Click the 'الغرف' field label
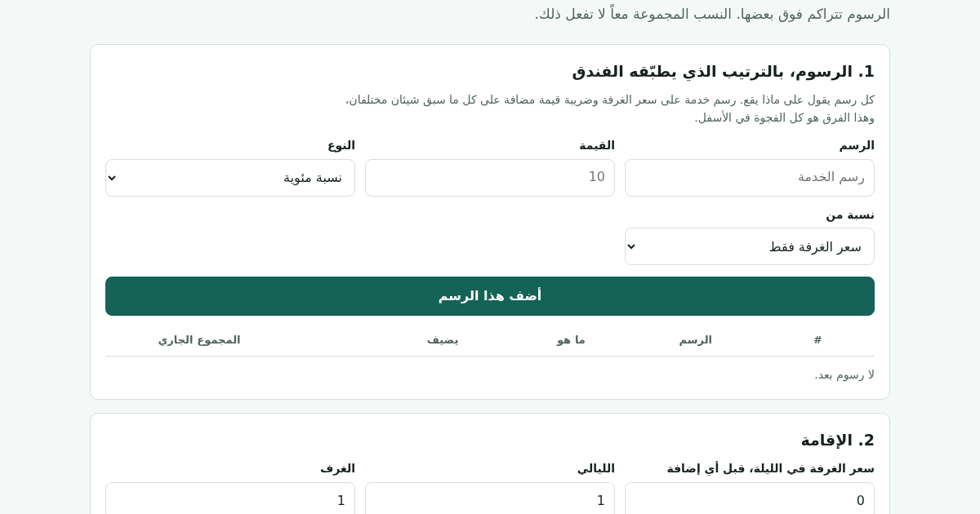This screenshot has height=514, width=980. [337, 468]
